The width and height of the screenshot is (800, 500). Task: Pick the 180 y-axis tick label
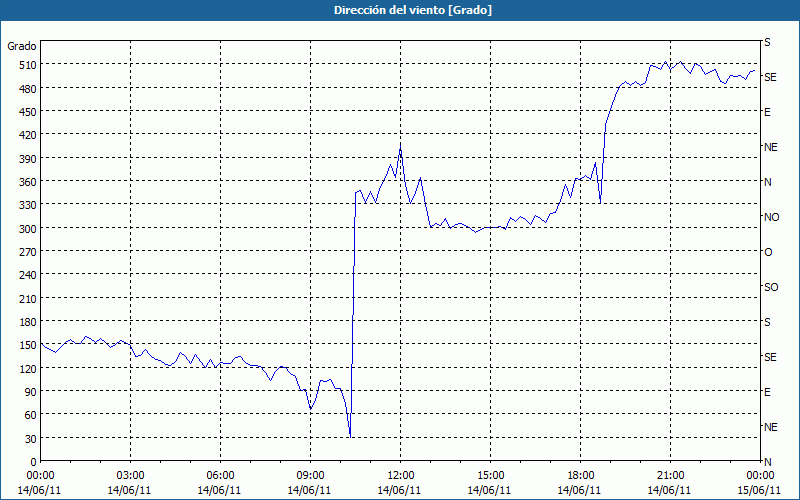tap(29, 322)
